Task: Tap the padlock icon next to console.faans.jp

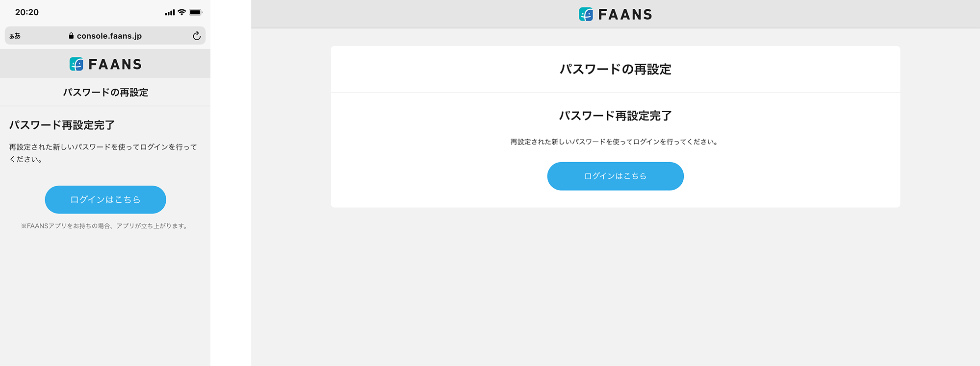Action: 71,35
